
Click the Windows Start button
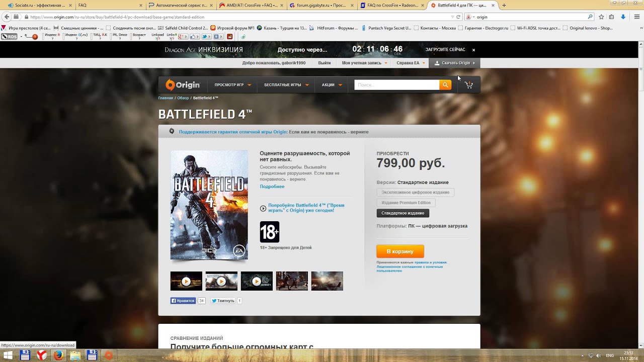8,355
